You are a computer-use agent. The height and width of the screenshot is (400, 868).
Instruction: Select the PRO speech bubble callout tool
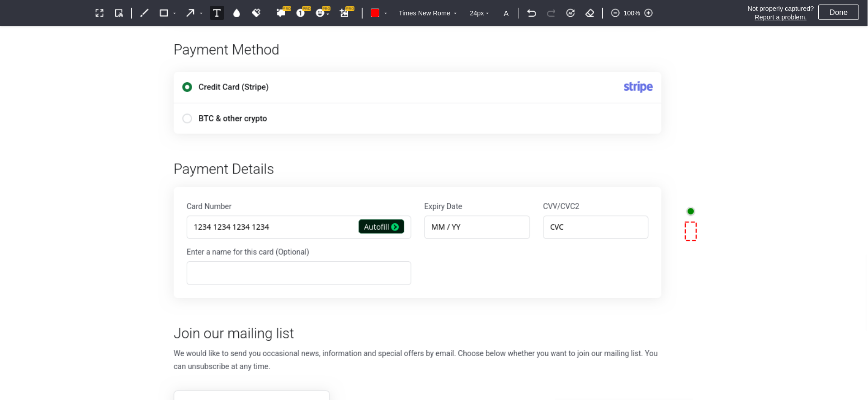(x=283, y=13)
